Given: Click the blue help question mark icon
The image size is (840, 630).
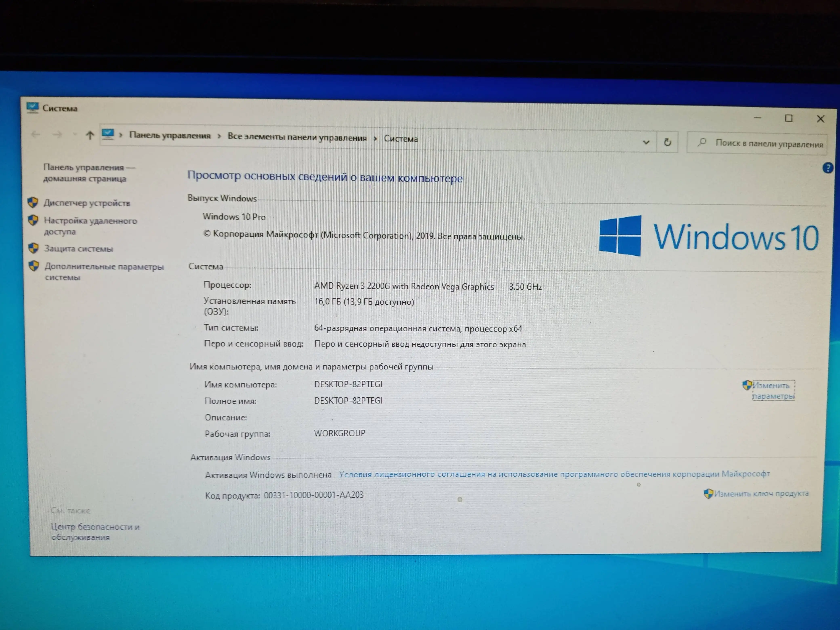Looking at the screenshot, I should click(x=827, y=167).
